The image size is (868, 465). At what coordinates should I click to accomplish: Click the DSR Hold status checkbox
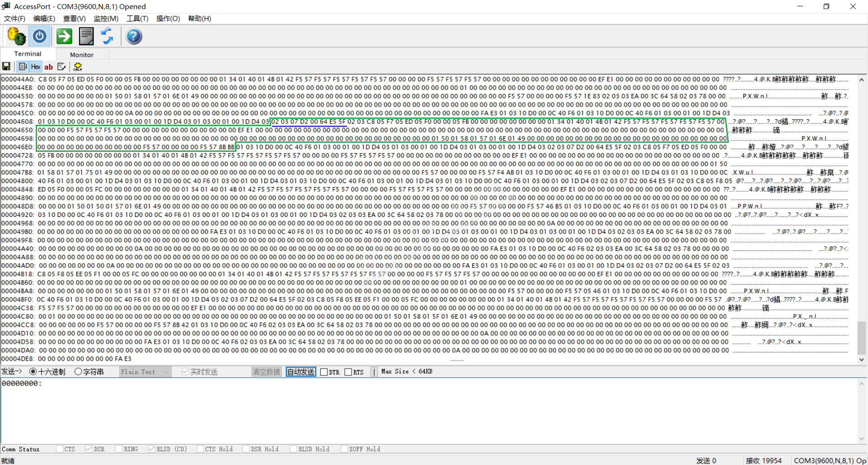246,449
